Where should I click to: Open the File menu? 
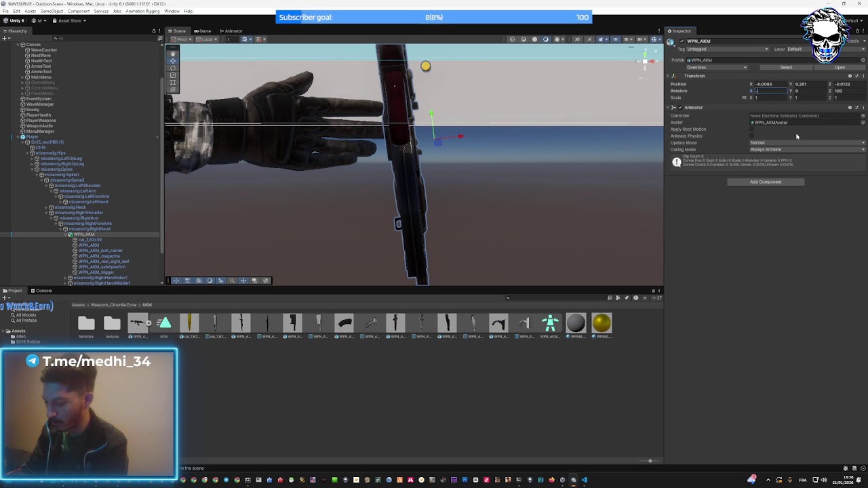coord(5,12)
